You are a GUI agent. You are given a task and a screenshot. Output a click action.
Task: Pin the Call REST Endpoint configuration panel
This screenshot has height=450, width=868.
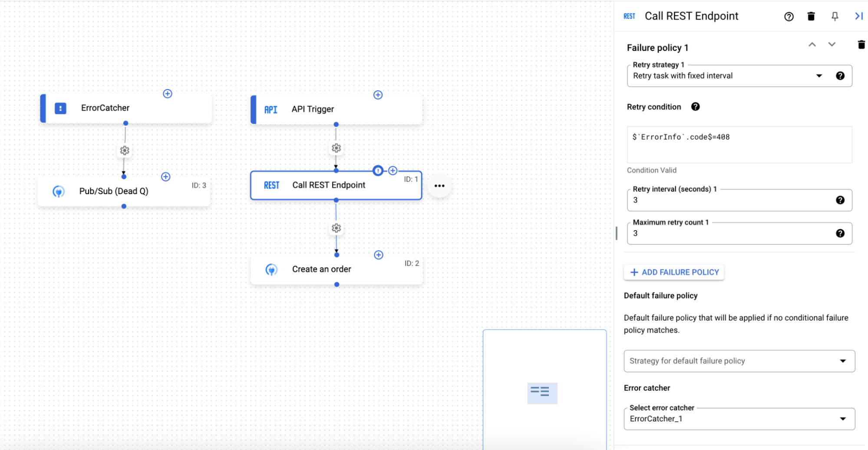(834, 16)
